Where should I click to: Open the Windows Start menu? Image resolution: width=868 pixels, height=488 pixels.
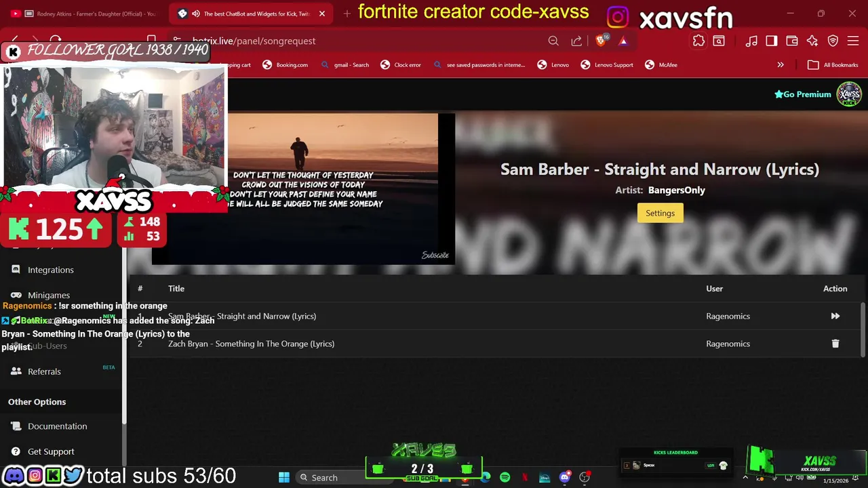coord(283,477)
